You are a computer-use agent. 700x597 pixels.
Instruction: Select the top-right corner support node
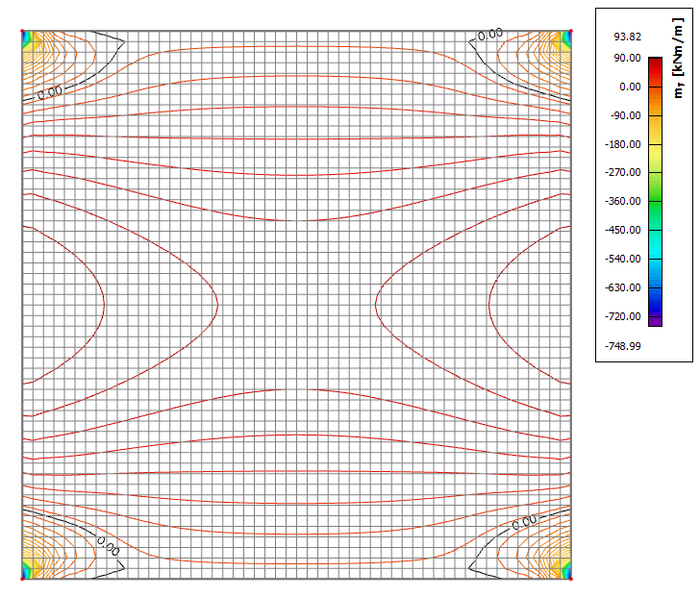pyautogui.click(x=571, y=32)
